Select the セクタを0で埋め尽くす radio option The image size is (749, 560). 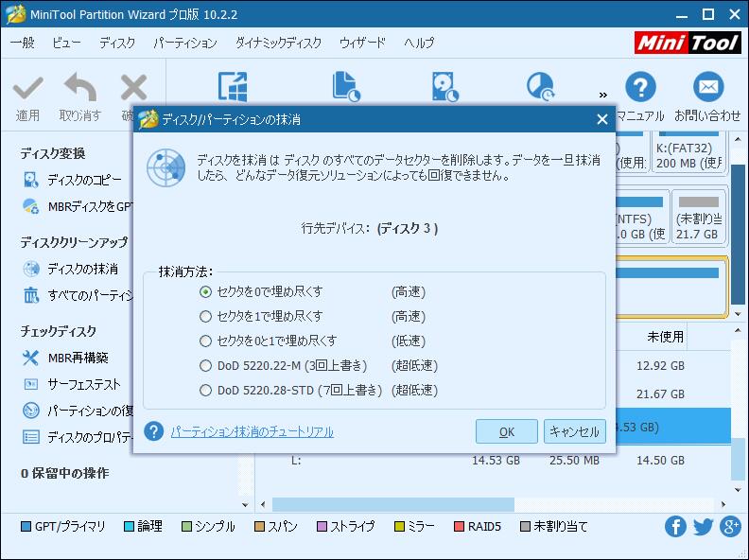coord(206,291)
